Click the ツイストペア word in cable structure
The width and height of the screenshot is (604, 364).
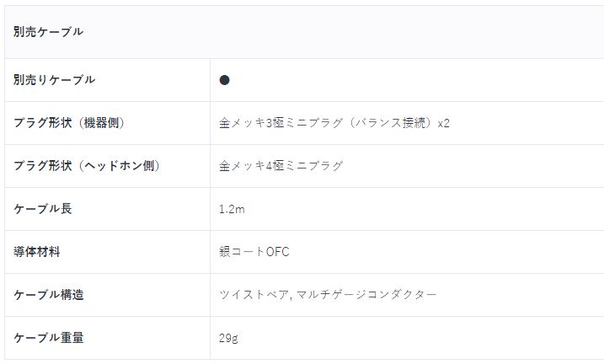254,295
